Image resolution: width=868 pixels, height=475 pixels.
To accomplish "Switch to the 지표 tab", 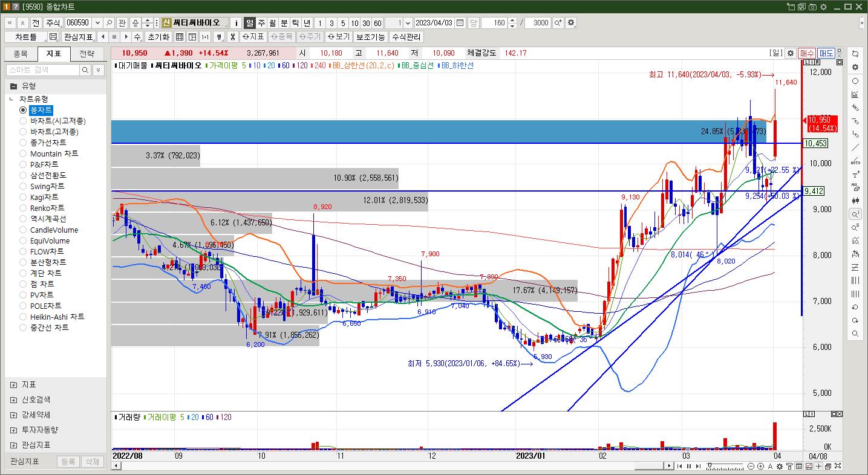I will (54, 54).
